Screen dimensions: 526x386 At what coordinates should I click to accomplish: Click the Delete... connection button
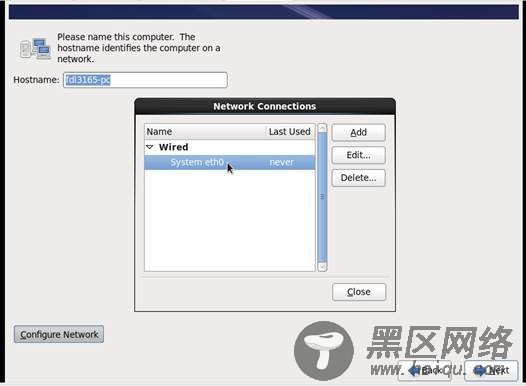click(x=358, y=178)
